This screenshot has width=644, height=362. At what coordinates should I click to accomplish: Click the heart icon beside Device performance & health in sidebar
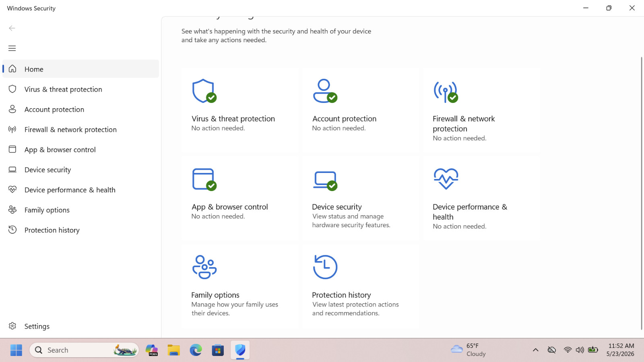pyautogui.click(x=12, y=189)
